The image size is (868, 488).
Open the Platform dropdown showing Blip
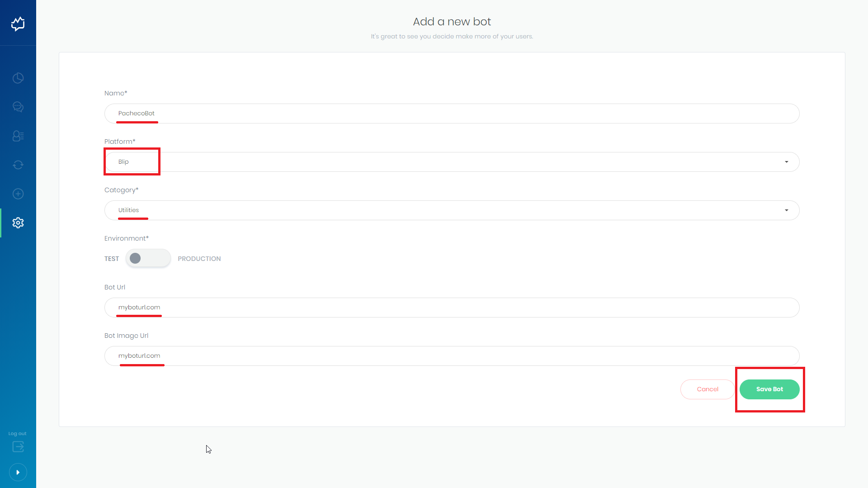(x=452, y=162)
